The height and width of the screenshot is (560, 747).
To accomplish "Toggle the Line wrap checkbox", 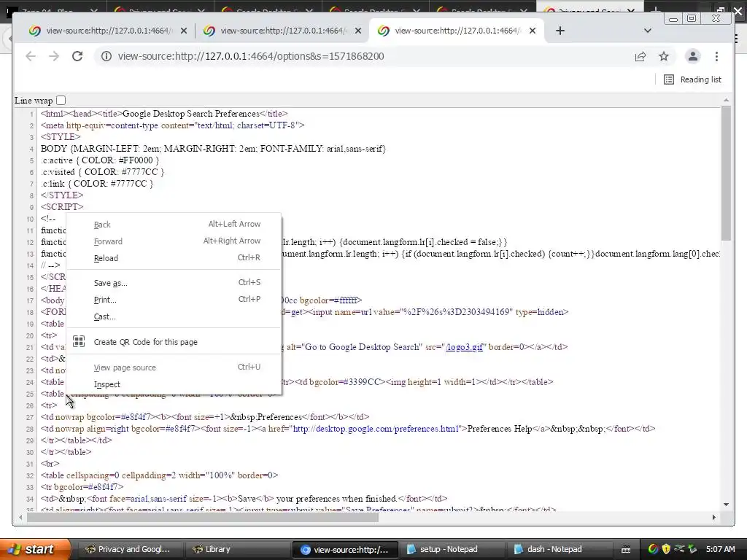I will (61, 101).
